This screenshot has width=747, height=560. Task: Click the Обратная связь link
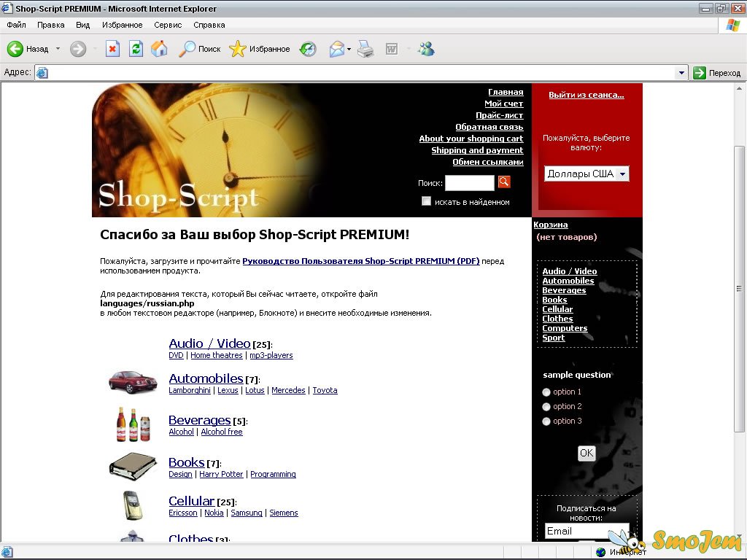(489, 127)
